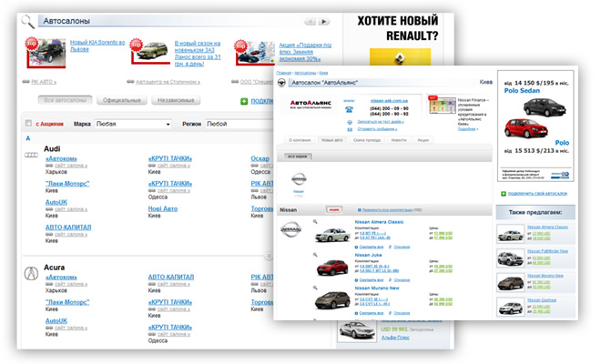Click the link icon before РІК АВТО »

pos(26,82)
